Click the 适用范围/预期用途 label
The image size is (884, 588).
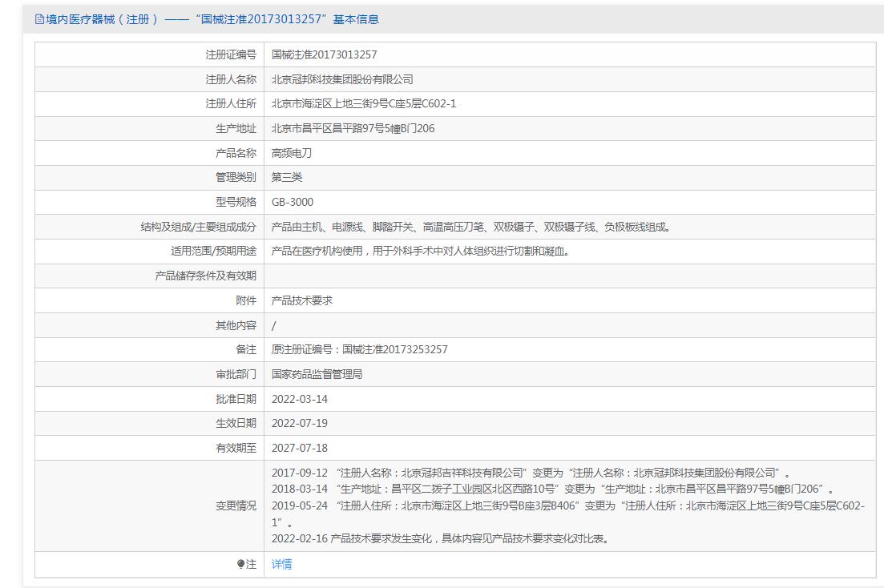pyautogui.click(x=214, y=251)
